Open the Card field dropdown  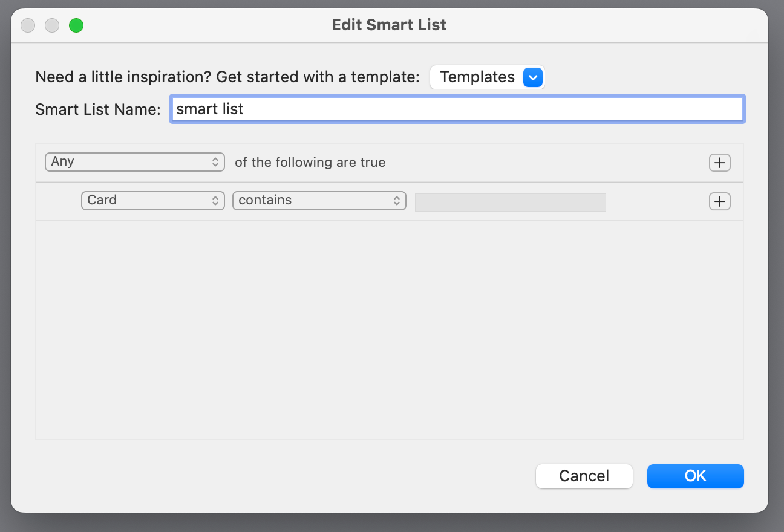pos(153,201)
